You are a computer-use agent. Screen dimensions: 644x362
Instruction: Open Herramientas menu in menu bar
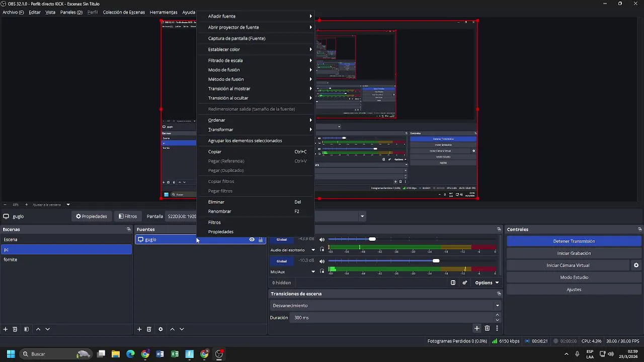click(164, 12)
